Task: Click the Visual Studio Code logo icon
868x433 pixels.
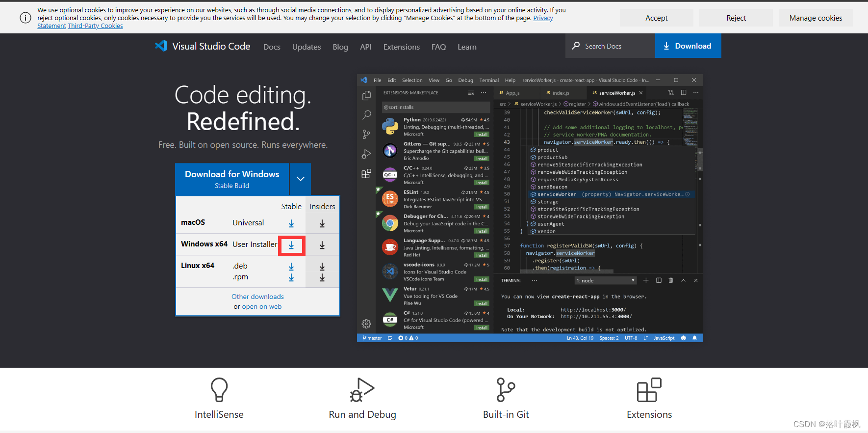Action: pyautogui.click(x=161, y=46)
